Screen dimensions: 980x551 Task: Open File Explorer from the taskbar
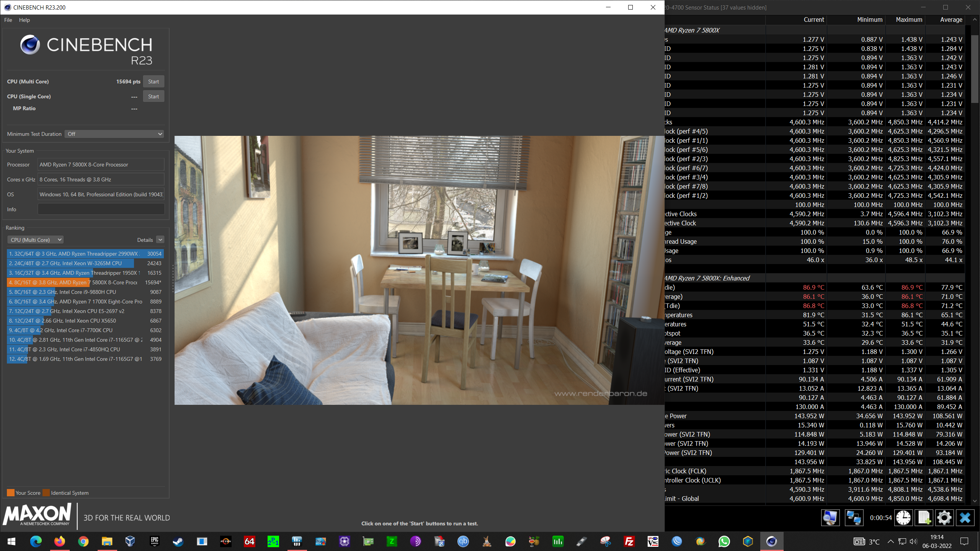(107, 541)
